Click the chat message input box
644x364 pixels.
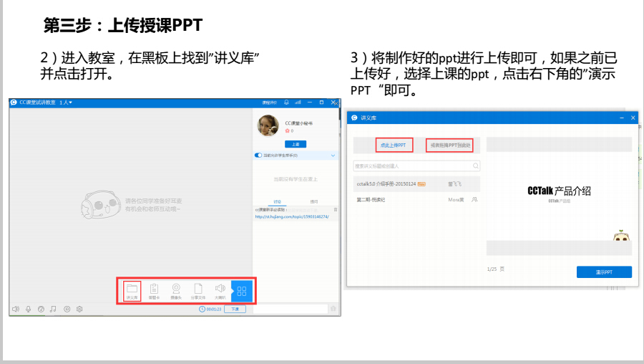tap(291, 309)
